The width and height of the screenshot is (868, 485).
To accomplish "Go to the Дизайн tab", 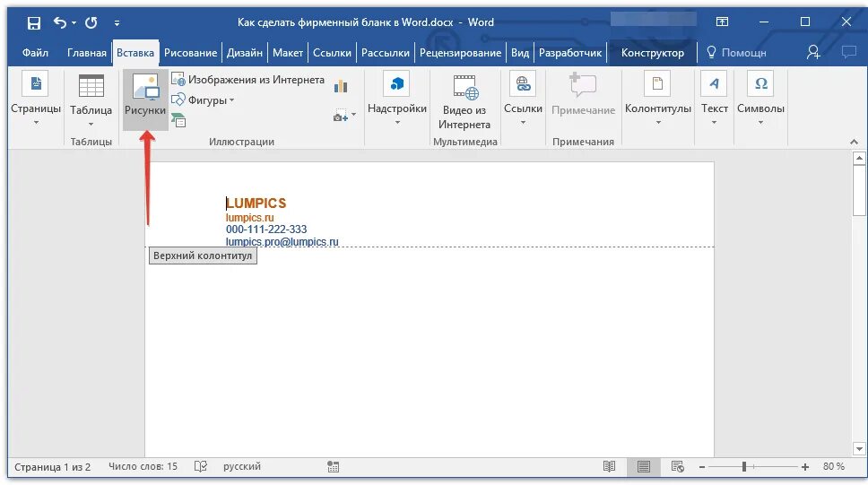I will [244, 53].
